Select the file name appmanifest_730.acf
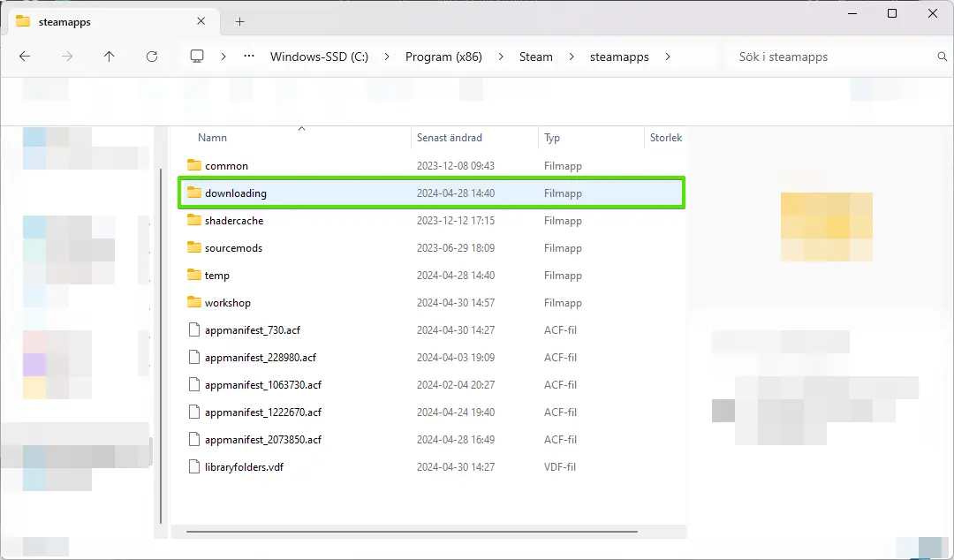954x560 pixels. click(x=253, y=330)
